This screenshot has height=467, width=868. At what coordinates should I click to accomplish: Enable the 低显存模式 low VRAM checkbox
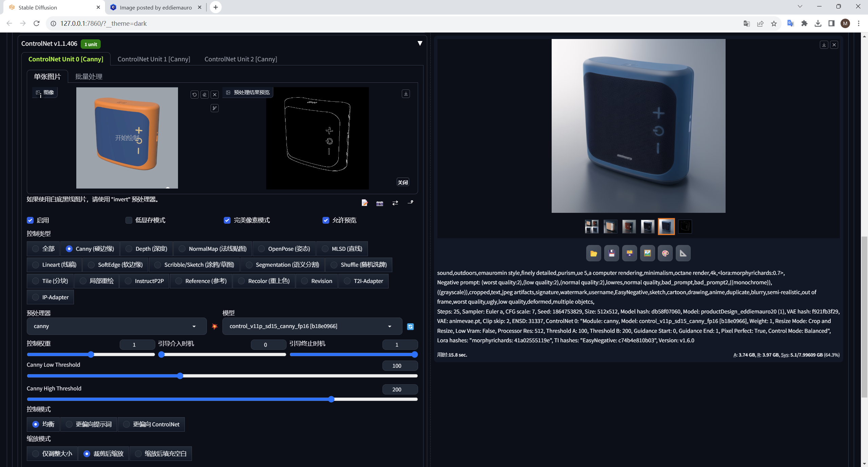[x=129, y=220]
